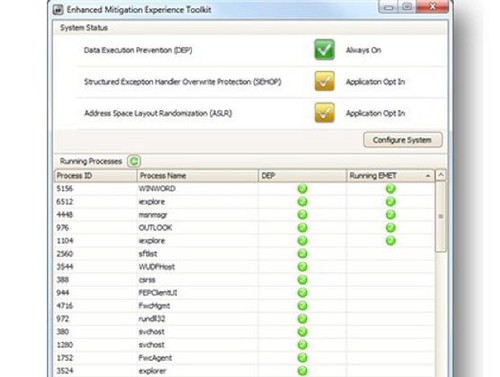Image resolution: width=500 pixels, height=377 pixels.
Task: Select the FwcMgmt process name
Action: [154, 306]
